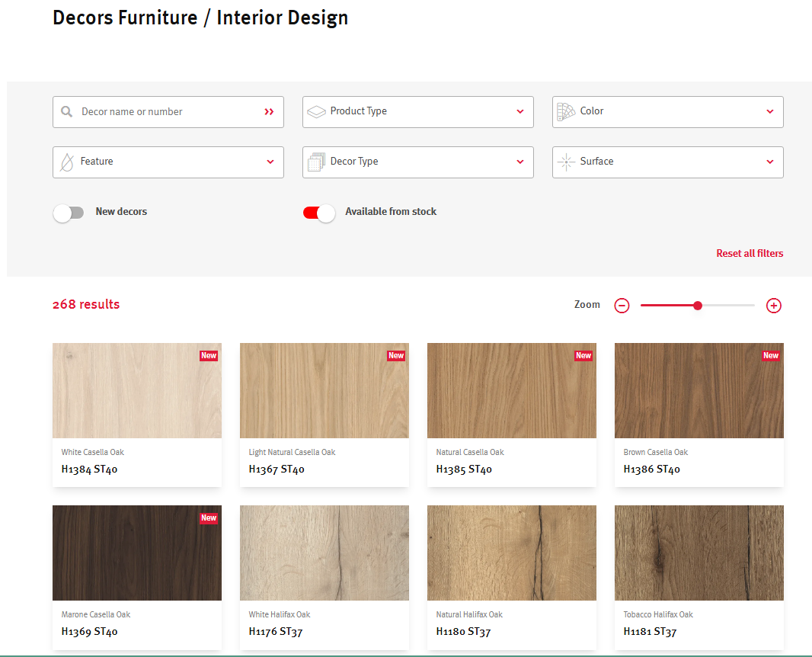Click the magnifying glass search icon
Viewport: 812px width, 657px height.
click(x=68, y=111)
